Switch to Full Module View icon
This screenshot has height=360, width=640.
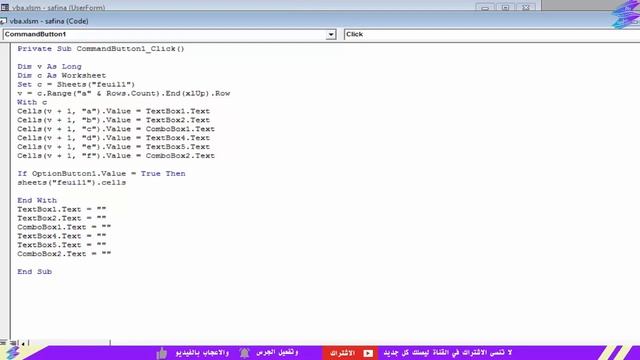point(13,343)
